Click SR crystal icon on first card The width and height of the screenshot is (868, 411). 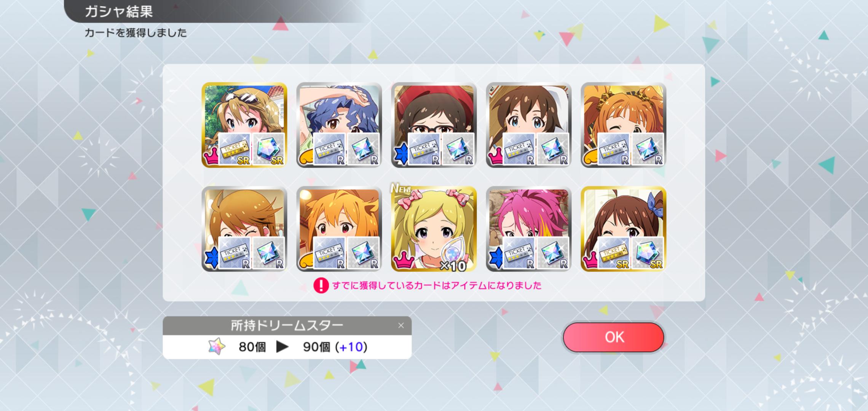click(x=268, y=149)
